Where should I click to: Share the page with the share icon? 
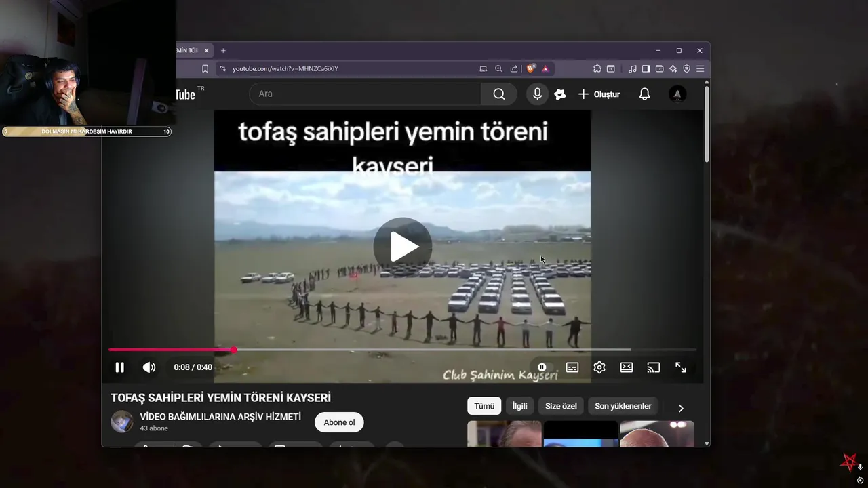tap(514, 68)
